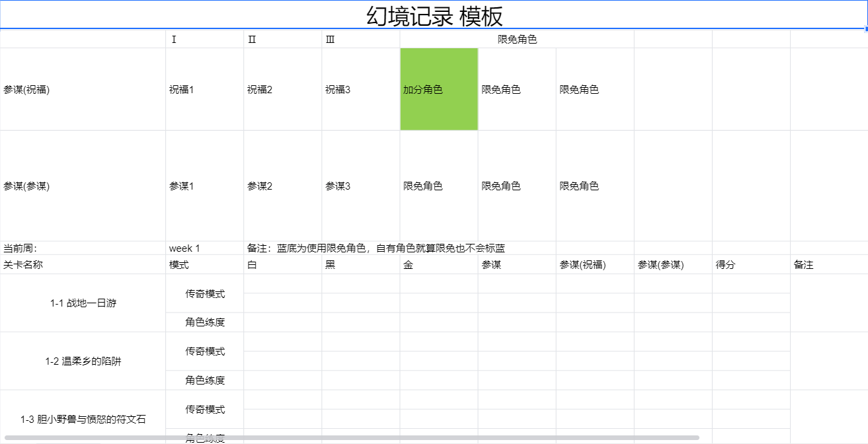The image size is (868, 444).
Task: Select the title cell 幻境记录 模板
Action: point(434,15)
